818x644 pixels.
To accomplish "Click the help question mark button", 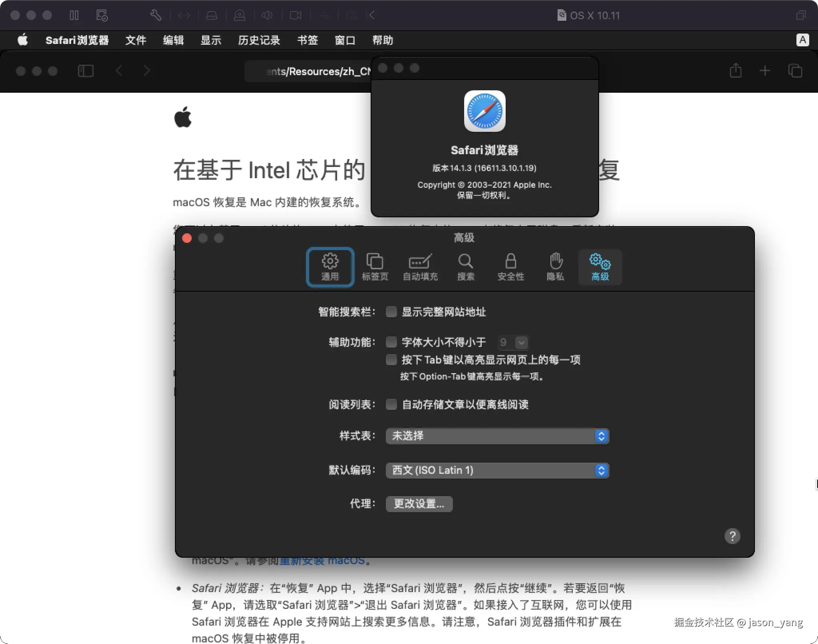I will pyautogui.click(x=732, y=536).
